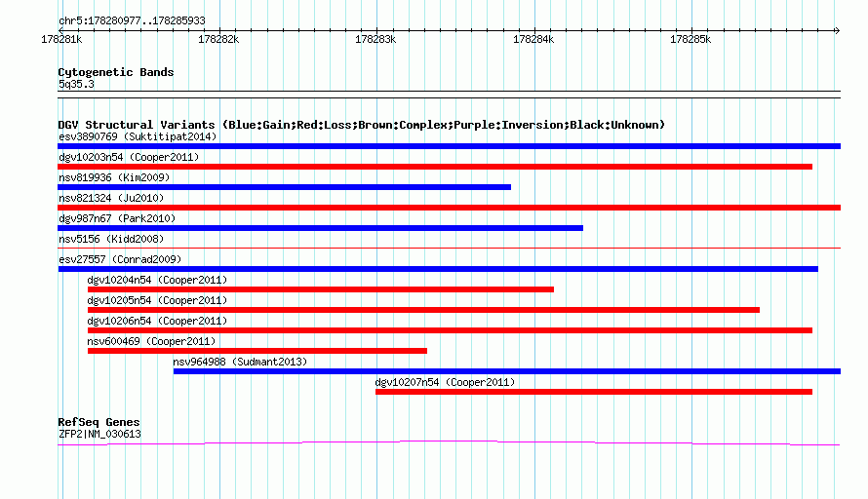Open the nsv964988 (Sudmant2013) label
This screenshot has height=499, width=868.
[240, 362]
